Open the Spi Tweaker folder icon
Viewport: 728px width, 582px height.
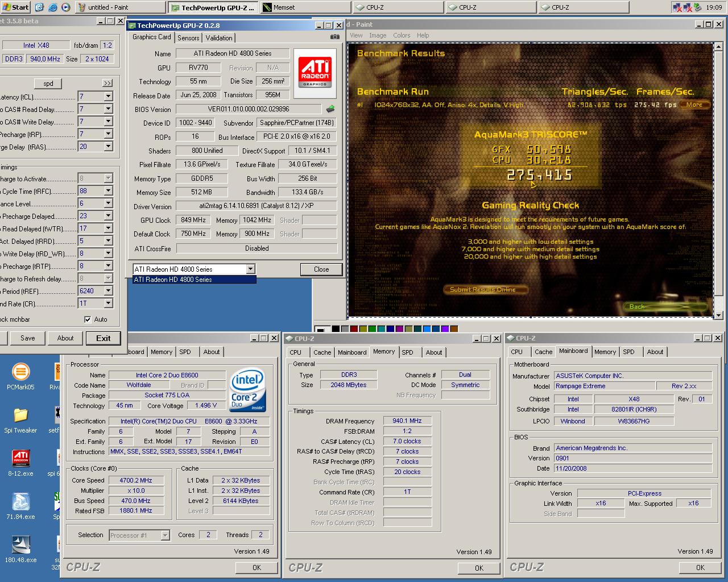click(20, 419)
